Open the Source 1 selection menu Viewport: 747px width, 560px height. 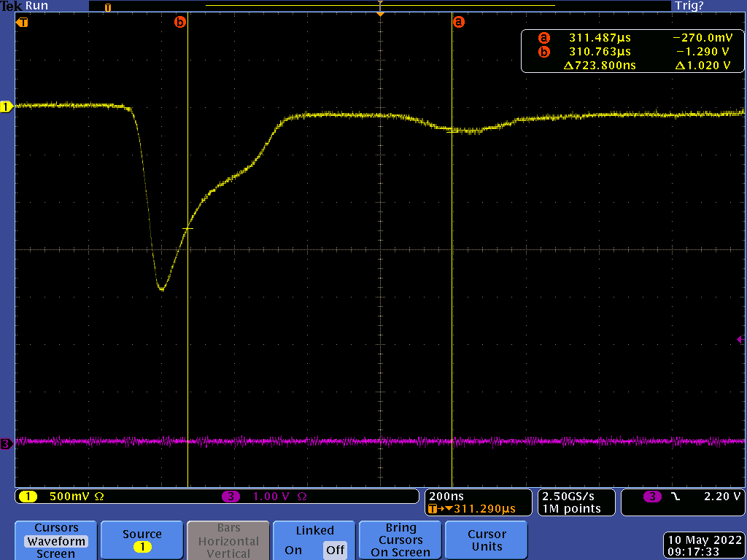tap(142, 540)
